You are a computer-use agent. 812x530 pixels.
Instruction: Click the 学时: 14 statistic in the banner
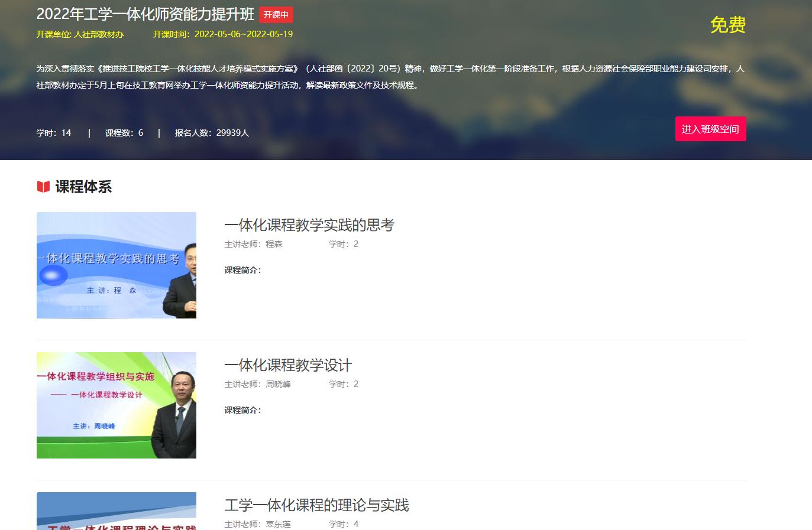[x=54, y=133]
